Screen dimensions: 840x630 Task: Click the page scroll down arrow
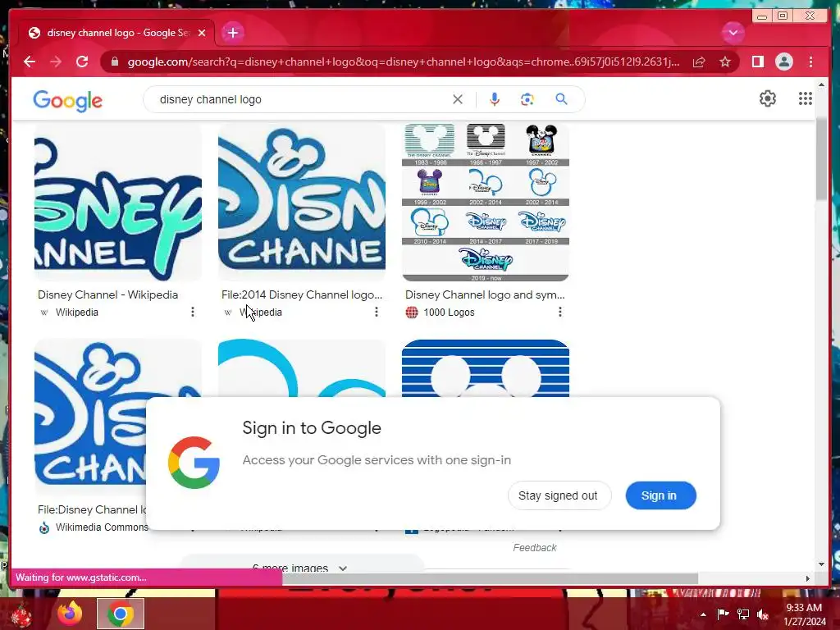point(822,564)
